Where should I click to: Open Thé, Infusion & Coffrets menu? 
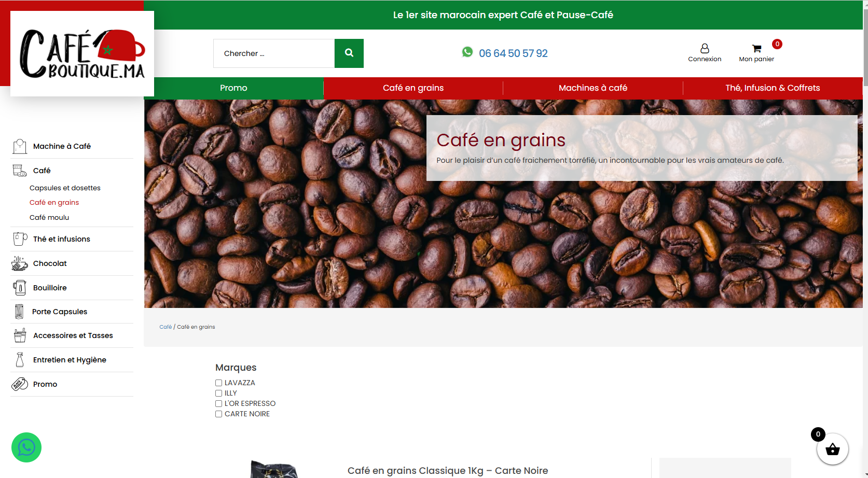tap(772, 88)
